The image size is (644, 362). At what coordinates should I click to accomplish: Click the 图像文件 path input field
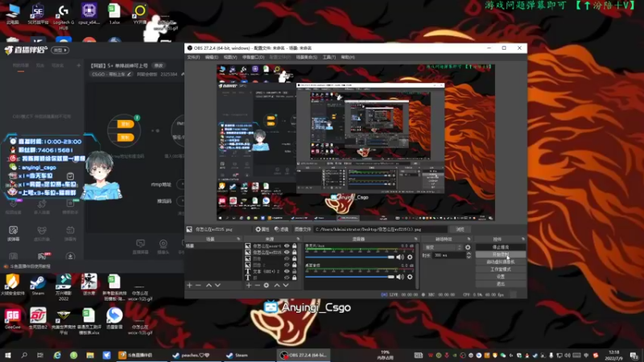click(380, 229)
